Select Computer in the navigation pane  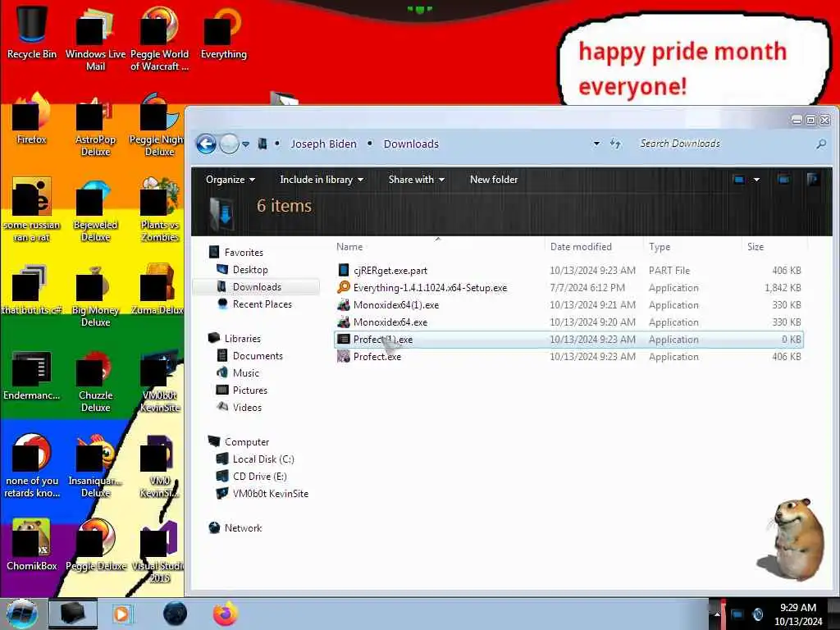tap(246, 442)
